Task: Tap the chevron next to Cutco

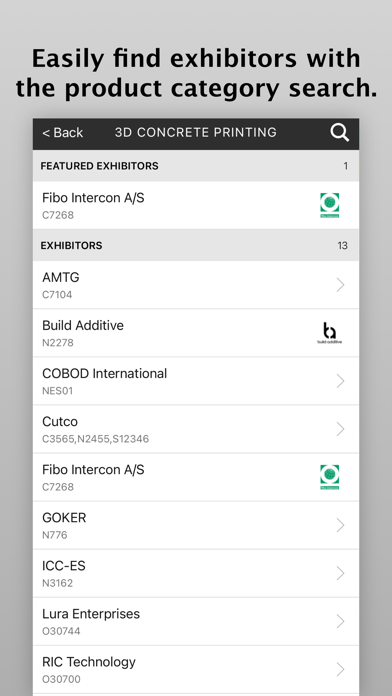Action: 341,429
